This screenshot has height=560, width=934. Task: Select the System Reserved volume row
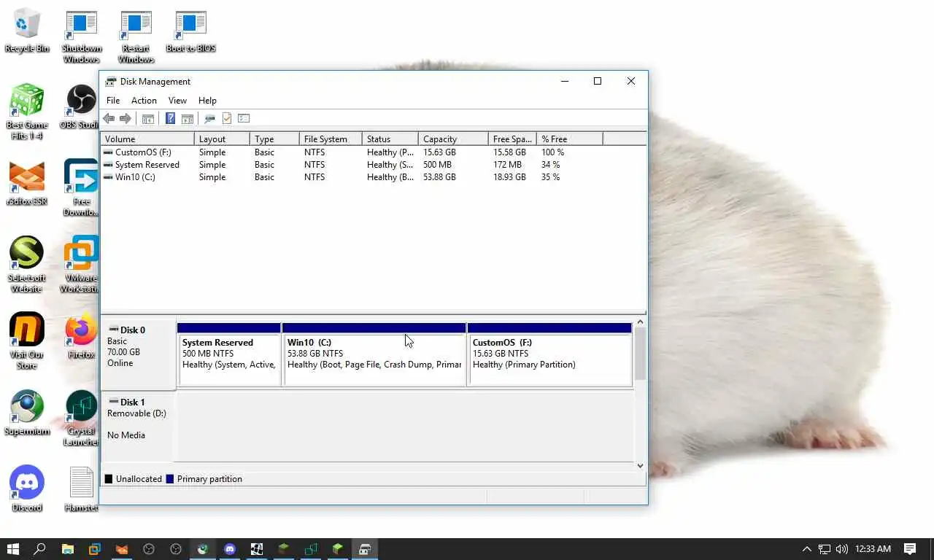373,165
